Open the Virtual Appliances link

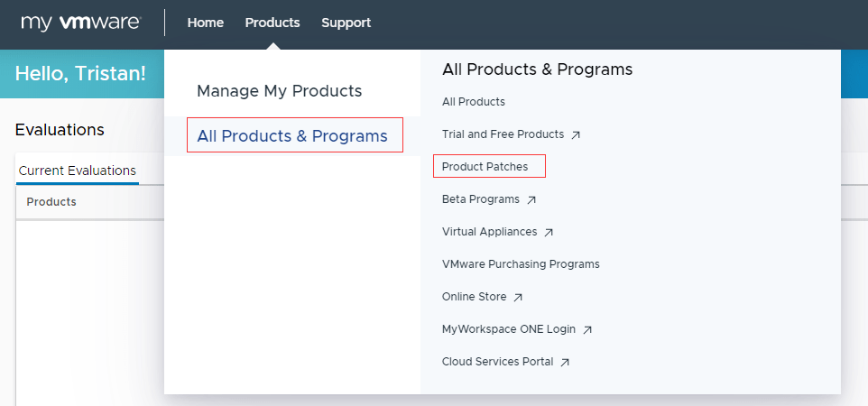pos(489,232)
